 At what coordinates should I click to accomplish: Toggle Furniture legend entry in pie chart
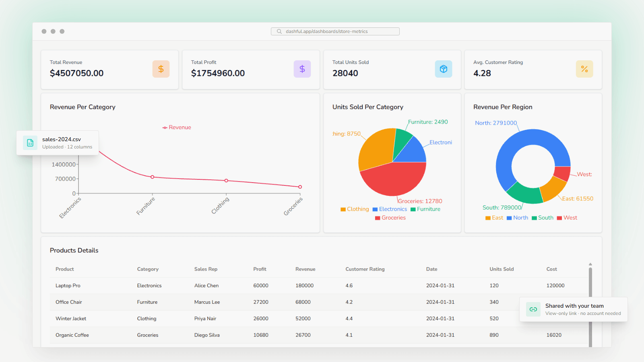425,209
